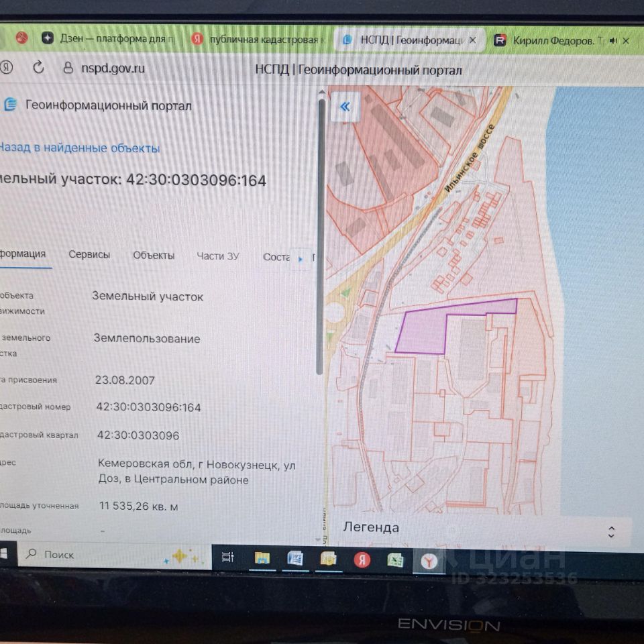Open Word from taskbar
This screenshot has height=644, width=644.
point(295,559)
